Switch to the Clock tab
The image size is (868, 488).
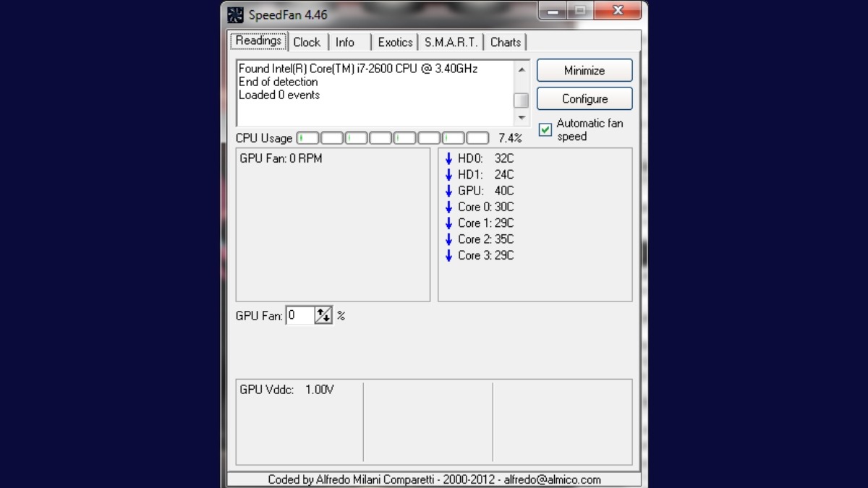[x=307, y=42]
